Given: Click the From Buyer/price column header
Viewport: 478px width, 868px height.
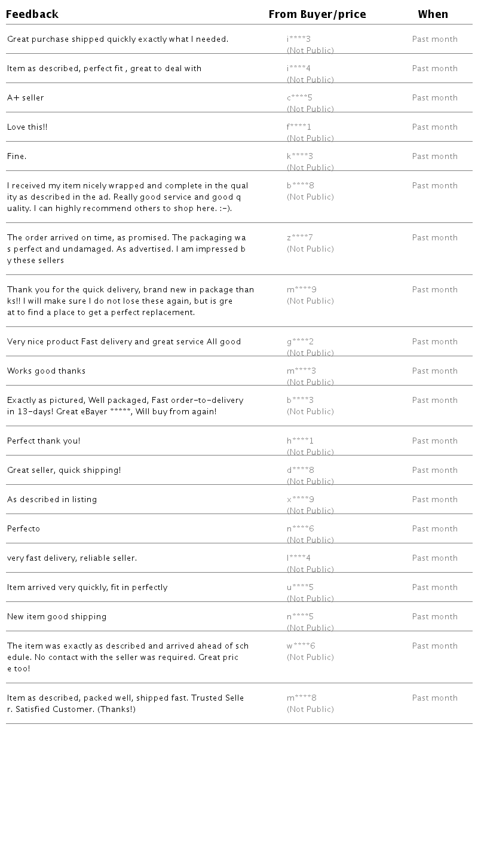Looking at the screenshot, I should pos(317,14).
